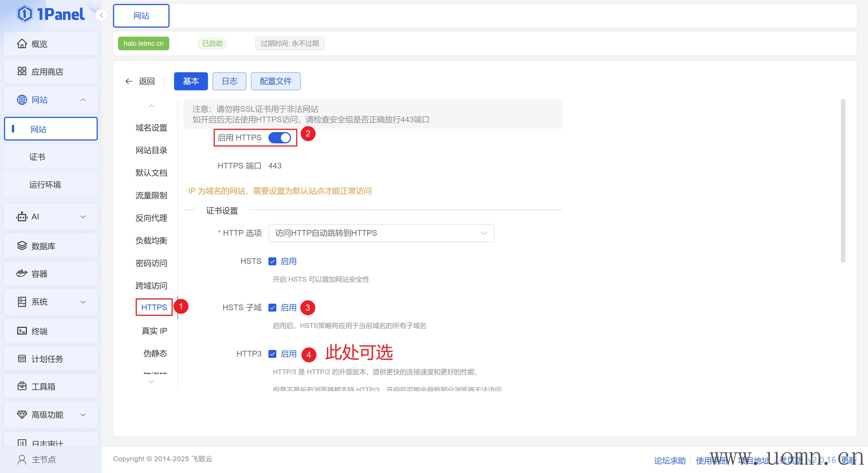868x473 pixels.
Task: Click the 工具箱 toolbox icon
Action: click(22, 386)
